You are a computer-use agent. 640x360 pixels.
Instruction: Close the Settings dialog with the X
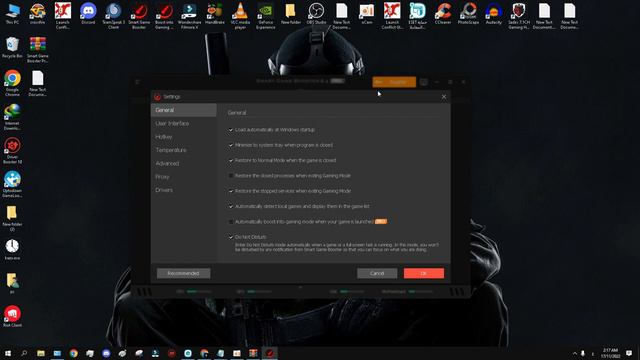tap(444, 97)
